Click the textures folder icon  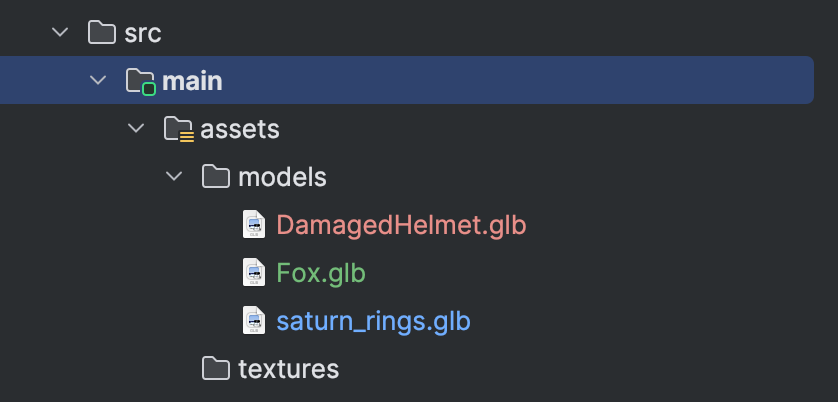click(x=215, y=369)
